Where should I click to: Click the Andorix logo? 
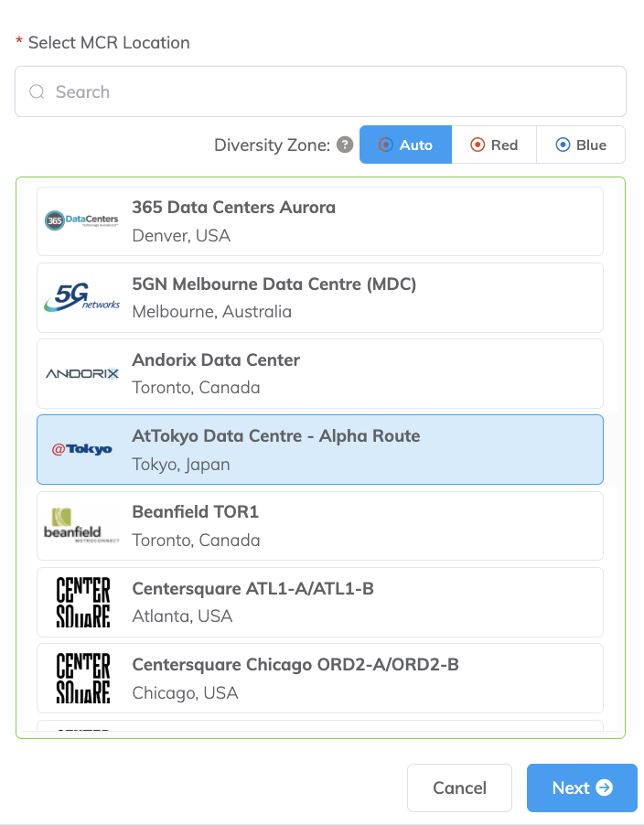tap(81, 373)
